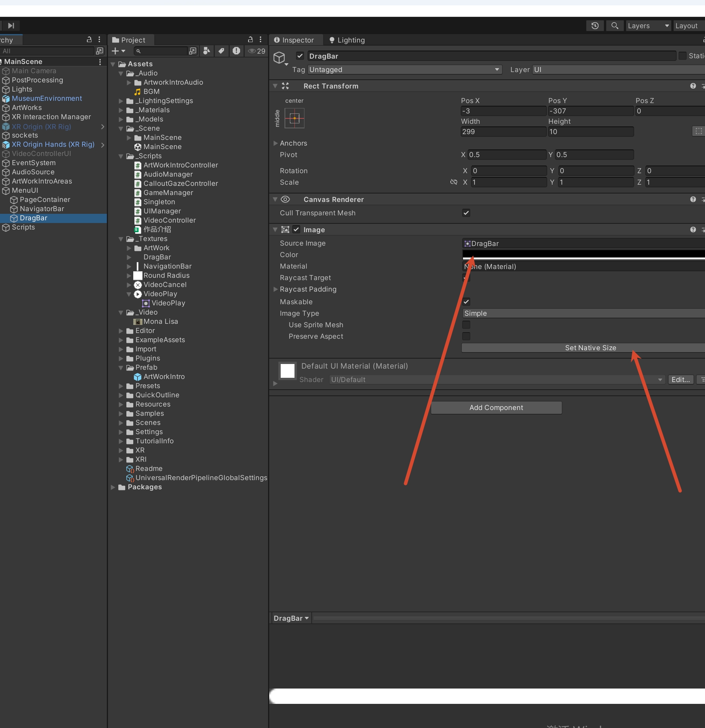The width and height of the screenshot is (705, 728).
Task: Click the Step frame playback button
Action: coord(11,26)
